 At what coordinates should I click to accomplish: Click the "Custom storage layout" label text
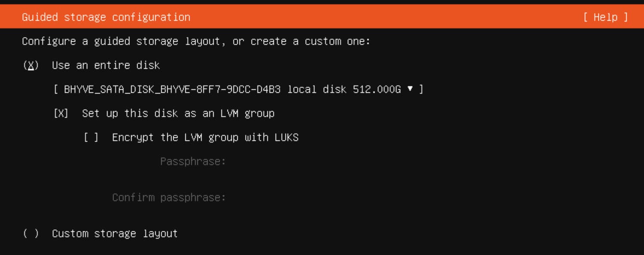pyautogui.click(x=115, y=234)
